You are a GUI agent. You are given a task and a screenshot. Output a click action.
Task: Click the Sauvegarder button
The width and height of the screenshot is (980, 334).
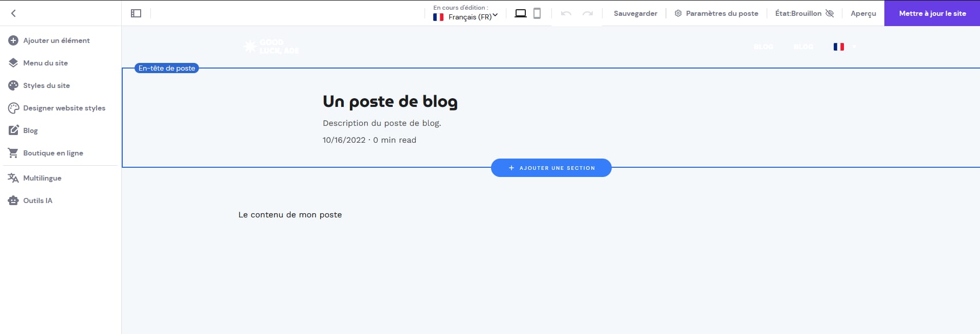point(635,13)
